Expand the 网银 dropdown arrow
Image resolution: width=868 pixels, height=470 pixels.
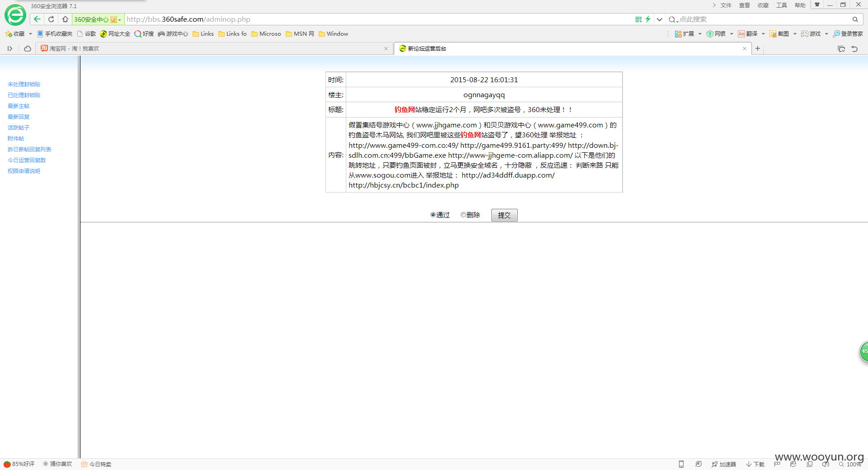(731, 34)
